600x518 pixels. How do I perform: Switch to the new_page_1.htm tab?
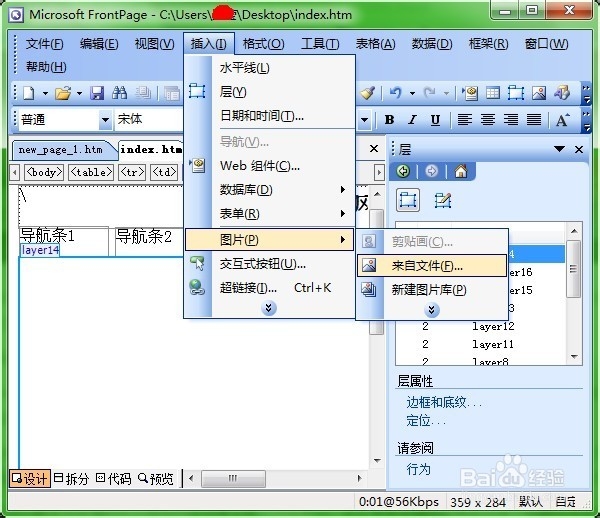click(60, 150)
